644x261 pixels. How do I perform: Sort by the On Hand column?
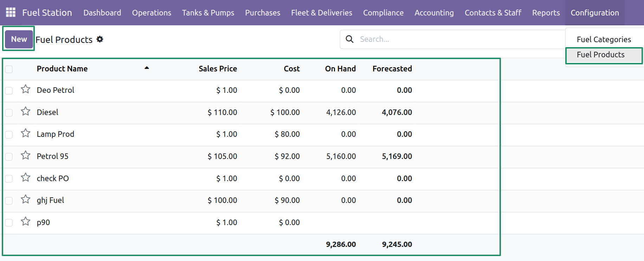click(340, 69)
